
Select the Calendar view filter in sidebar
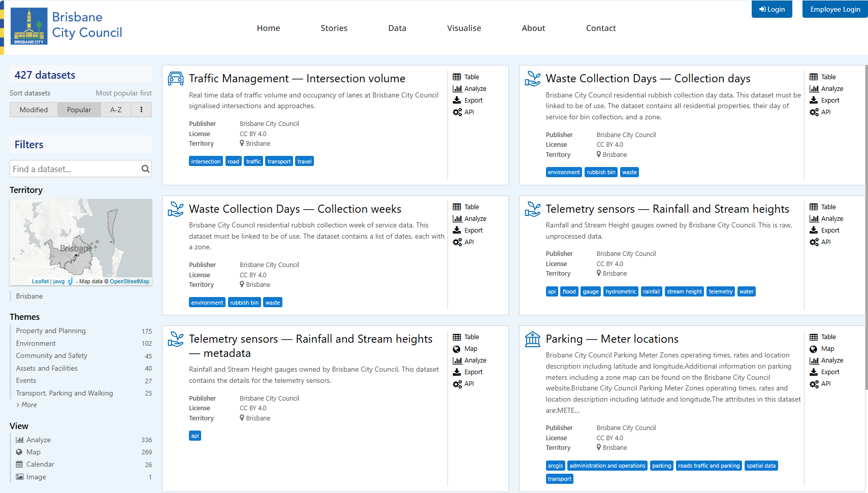coord(40,464)
